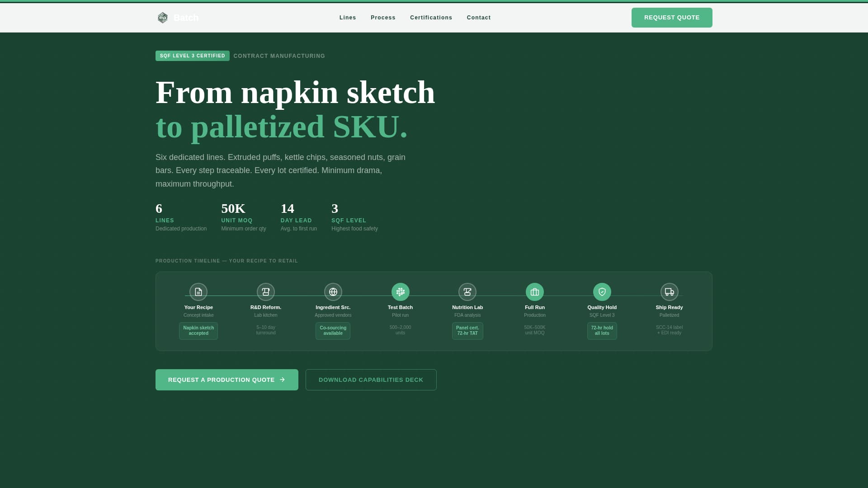Click the Panel cert. 72-hr TAT pill

click(x=467, y=330)
